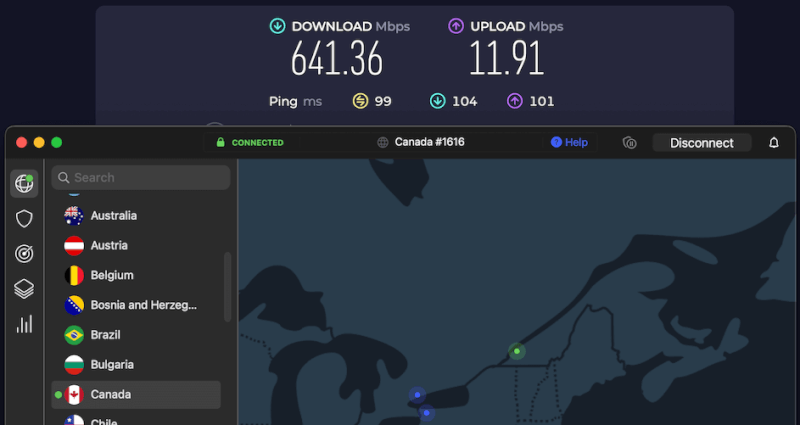
Task: Click the download arrow icon in speed test
Action: [x=278, y=26]
